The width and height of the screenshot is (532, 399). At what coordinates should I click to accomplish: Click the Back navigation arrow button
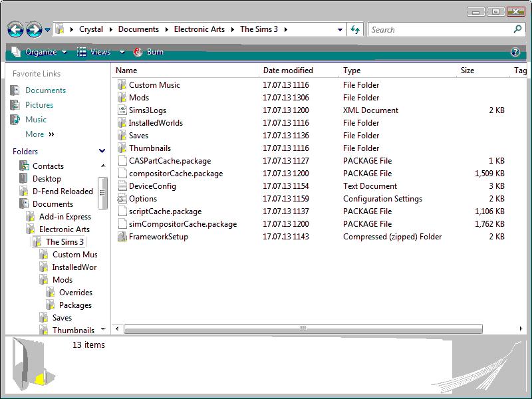[x=16, y=29]
